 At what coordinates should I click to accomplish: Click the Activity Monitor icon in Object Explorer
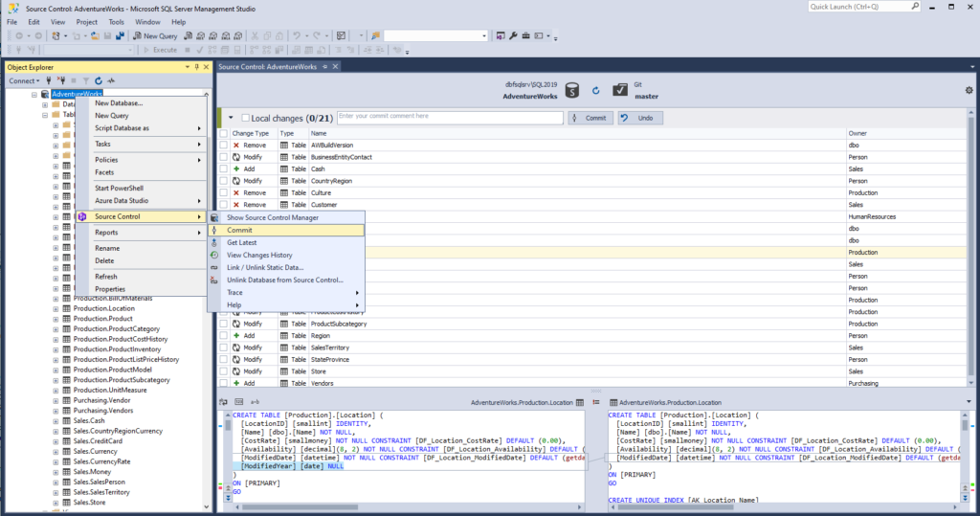[111, 80]
